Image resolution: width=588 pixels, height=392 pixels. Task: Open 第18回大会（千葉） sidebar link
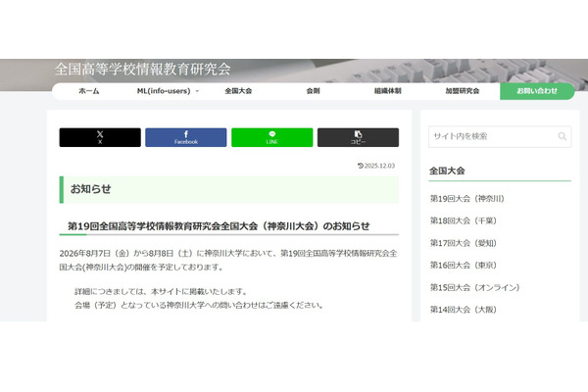point(464,220)
